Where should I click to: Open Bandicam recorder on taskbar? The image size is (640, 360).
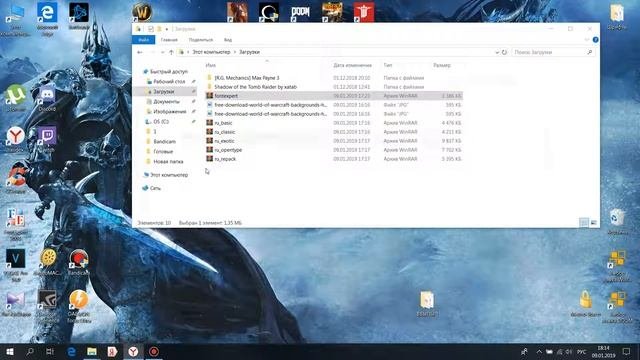(154, 351)
